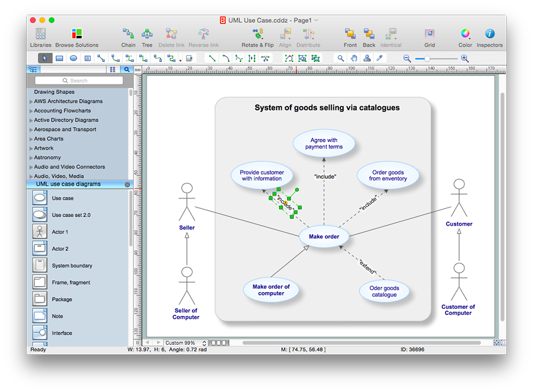The image size is (533, 392).
Task: Open the Inspectors panel
Action: click(489, 37)
